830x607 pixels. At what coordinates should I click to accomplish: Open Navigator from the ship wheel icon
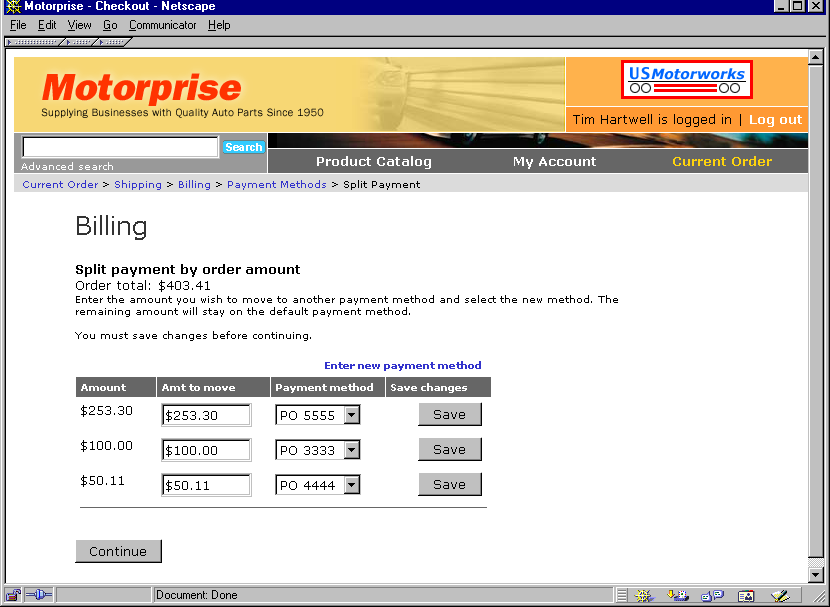pos(644,596)
